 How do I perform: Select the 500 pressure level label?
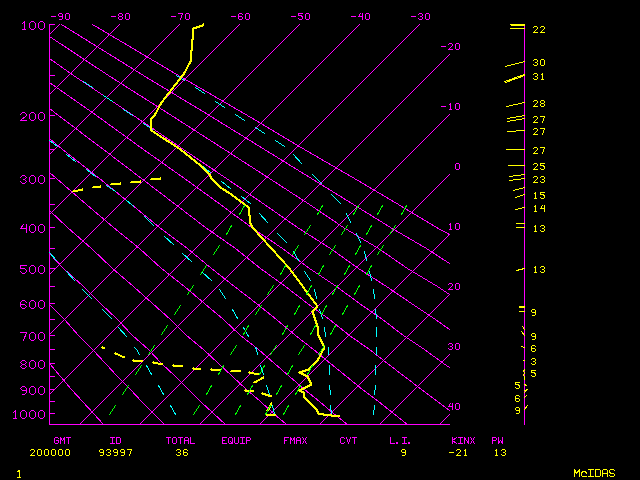(33, 269)
